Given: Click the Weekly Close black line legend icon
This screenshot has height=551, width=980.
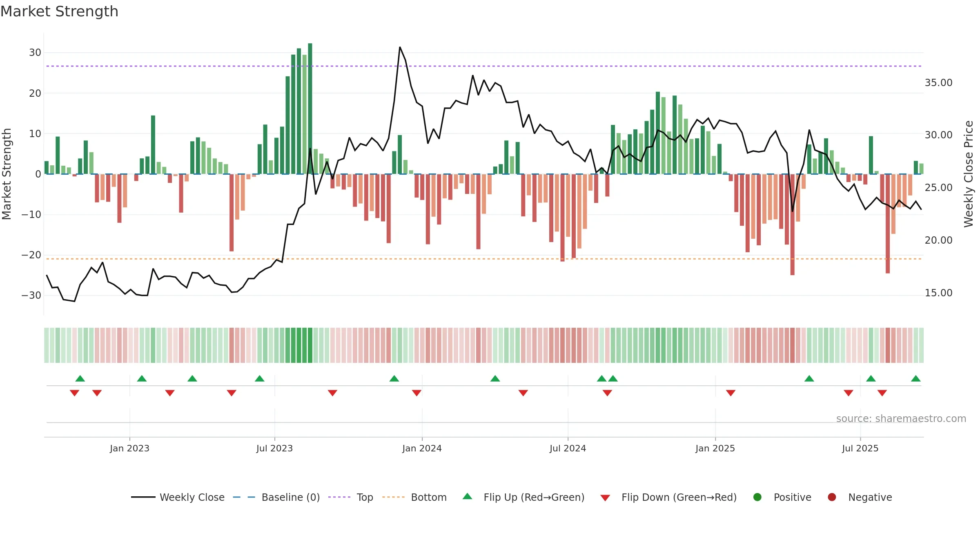Looking at the screenshot, I should 143,497.
